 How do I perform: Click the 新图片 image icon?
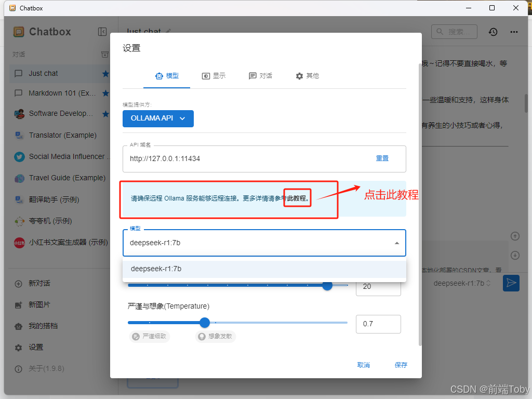coord(19,305)
